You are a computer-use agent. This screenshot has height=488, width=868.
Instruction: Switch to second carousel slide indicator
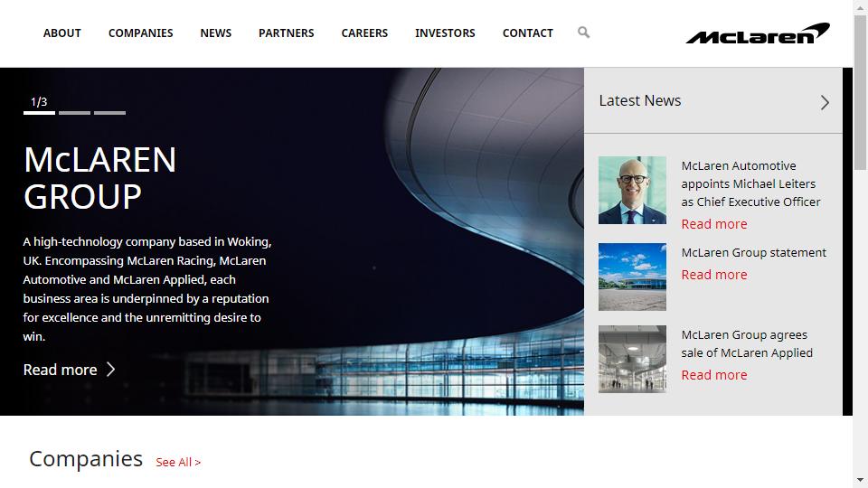point(74,113)
